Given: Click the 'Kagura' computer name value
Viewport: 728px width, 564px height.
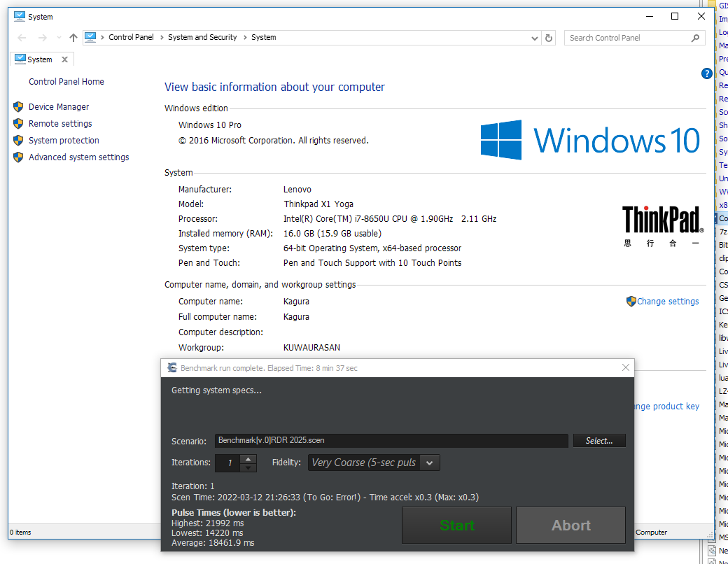Looking at the screenshot, I should [x=296, y=302].
